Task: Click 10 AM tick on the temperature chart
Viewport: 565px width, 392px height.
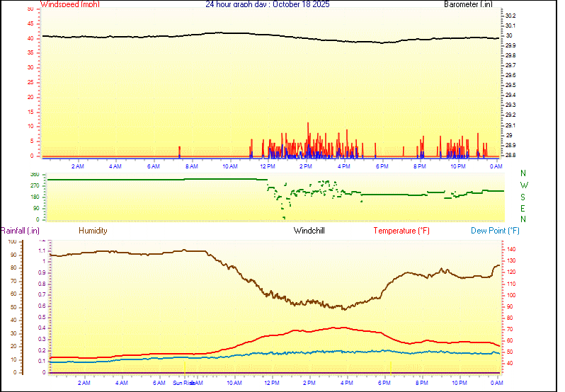Action: [232, 383]
